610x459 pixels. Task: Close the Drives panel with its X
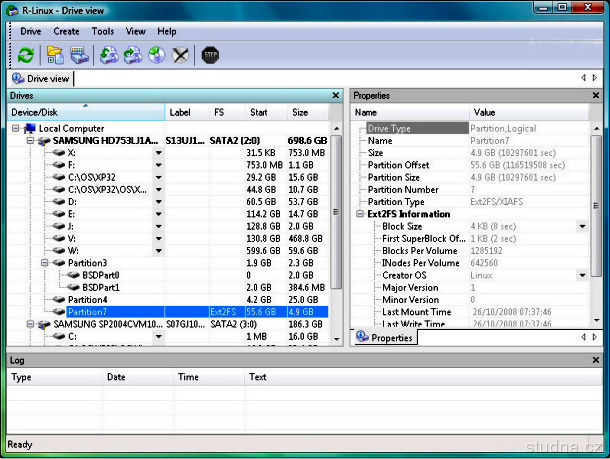[x=337, y=96]
